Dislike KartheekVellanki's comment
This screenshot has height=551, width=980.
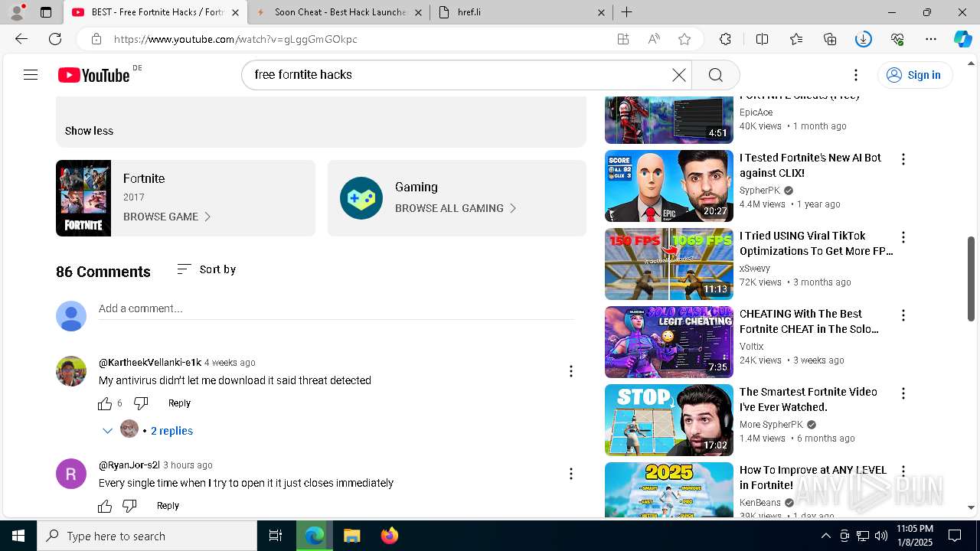click(x=141, y=403)
